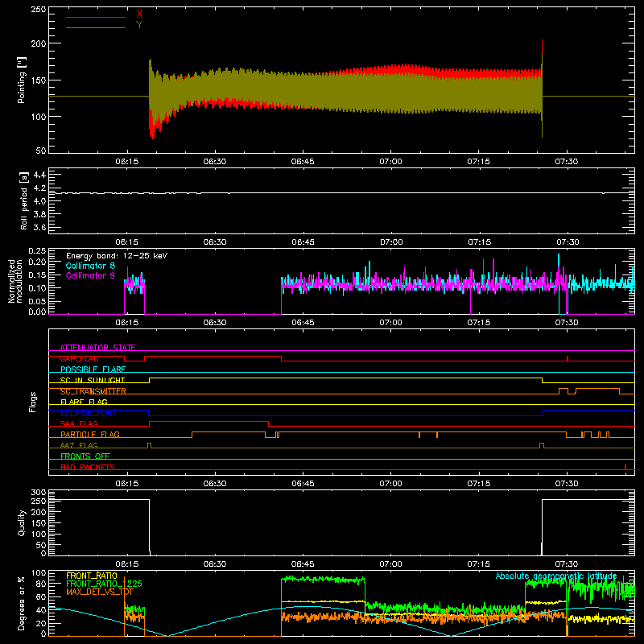Click the Normalized modulation axis title
This screenshot has height=644, width=644.
[x=15, y=281]
